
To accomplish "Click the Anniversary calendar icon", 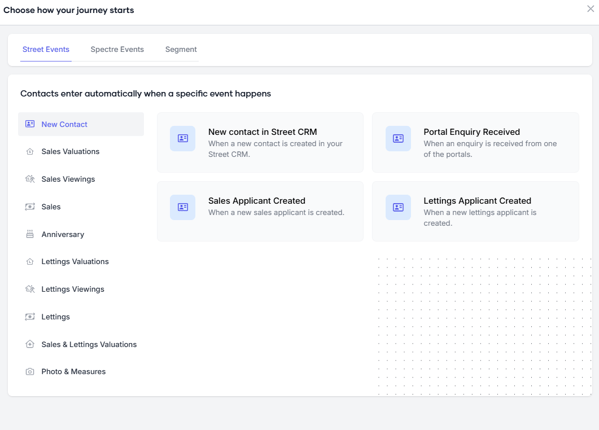I will point(30,234).
